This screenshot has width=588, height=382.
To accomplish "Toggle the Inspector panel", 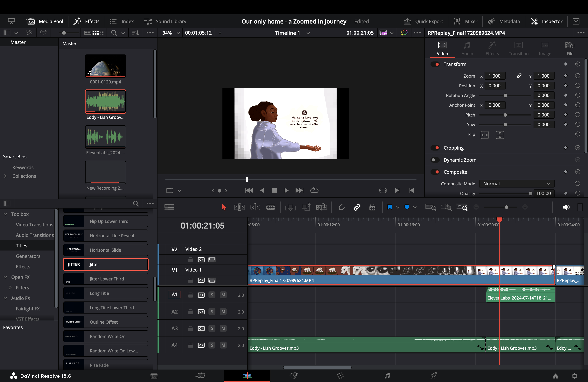I will [x=547, y=22].
